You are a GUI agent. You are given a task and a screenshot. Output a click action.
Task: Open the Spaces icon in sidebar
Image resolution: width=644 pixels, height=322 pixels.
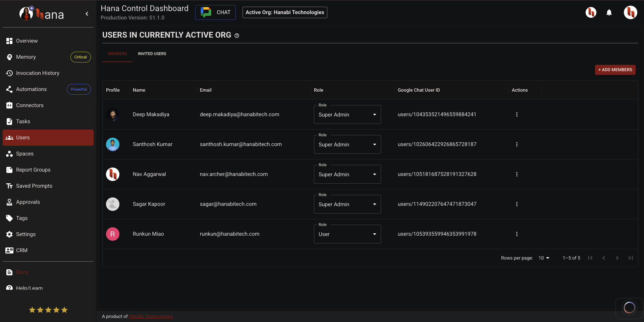[9, 153]
